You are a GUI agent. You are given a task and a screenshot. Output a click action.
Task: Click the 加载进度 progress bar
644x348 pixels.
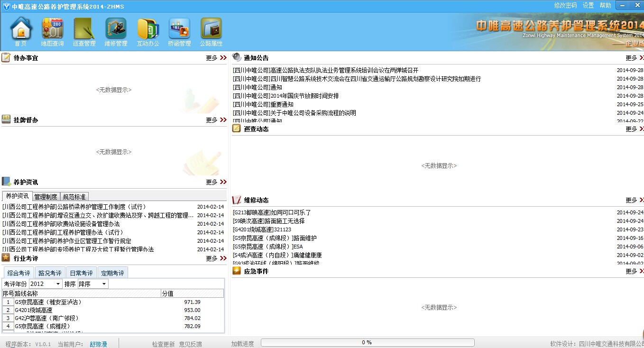click(x=368, y=342)
